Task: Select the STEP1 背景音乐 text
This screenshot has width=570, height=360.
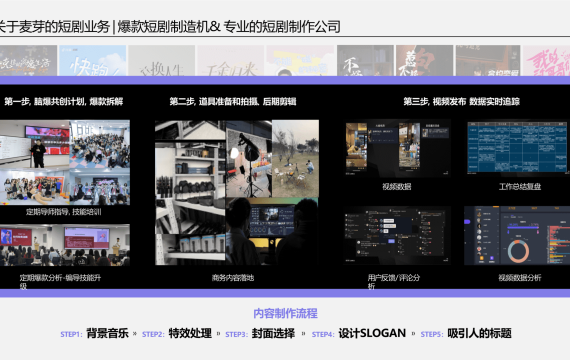Action: pyautogui.click(x=95, y=333)
